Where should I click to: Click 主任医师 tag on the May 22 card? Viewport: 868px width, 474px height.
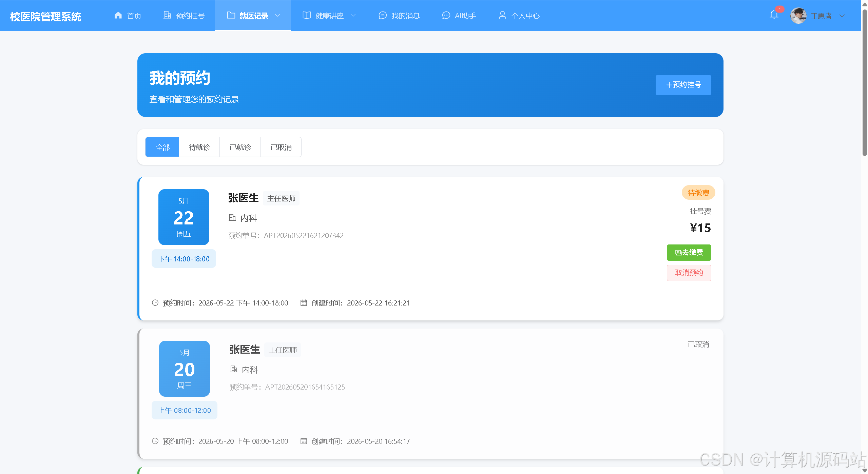281,198
